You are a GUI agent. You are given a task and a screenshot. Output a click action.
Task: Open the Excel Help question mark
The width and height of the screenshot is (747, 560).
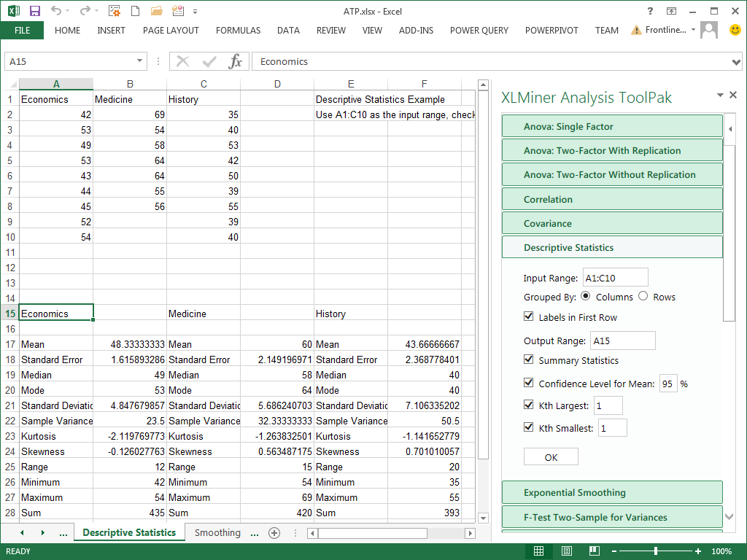tap(650, 11)
